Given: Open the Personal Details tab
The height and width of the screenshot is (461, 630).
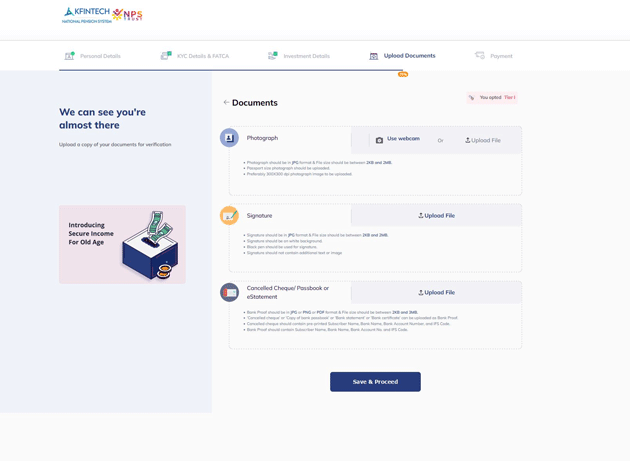Looking at the screenshot, I should 100,56.
